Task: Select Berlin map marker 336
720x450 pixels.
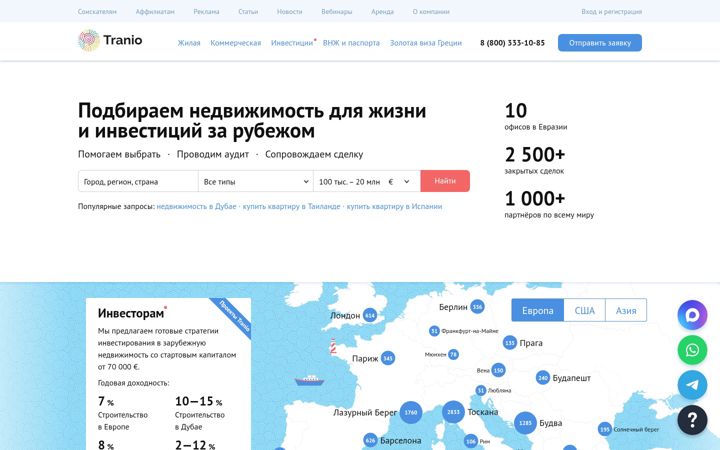Action: point(478,307)
